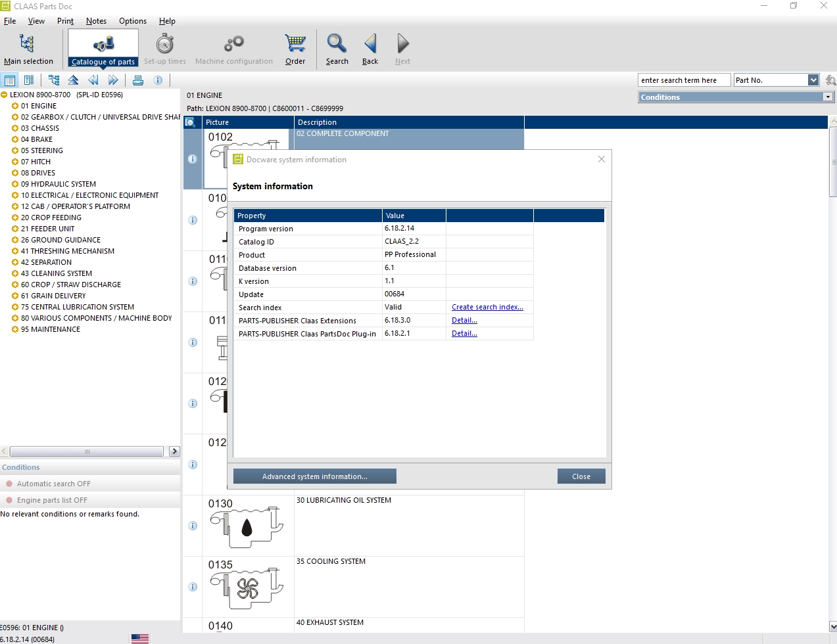Open Catalogue of parts view
The image size is (837, 644).
click(x=103, y=49)
